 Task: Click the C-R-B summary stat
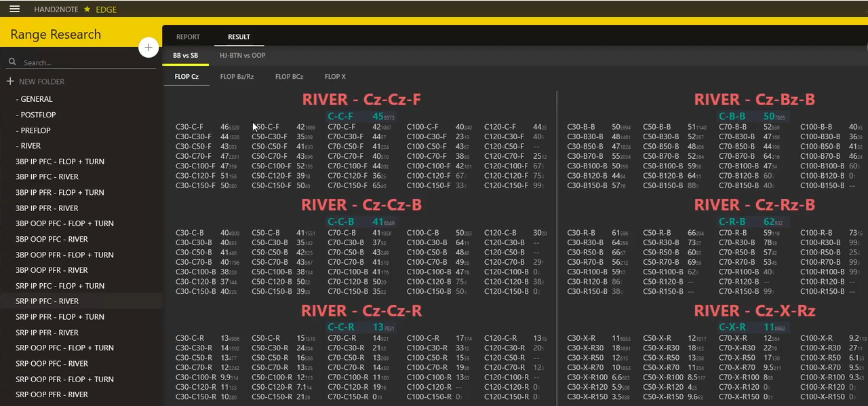[x=753, y=221]
